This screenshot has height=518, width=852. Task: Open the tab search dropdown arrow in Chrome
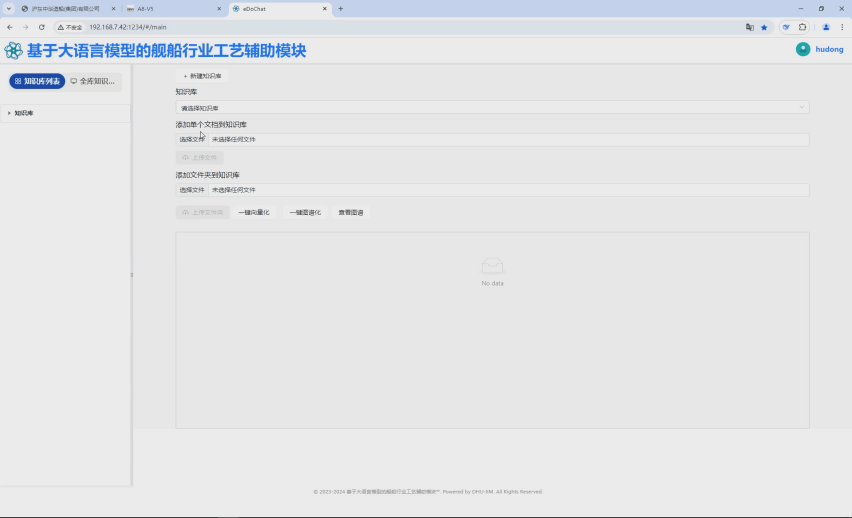point(9,8)
